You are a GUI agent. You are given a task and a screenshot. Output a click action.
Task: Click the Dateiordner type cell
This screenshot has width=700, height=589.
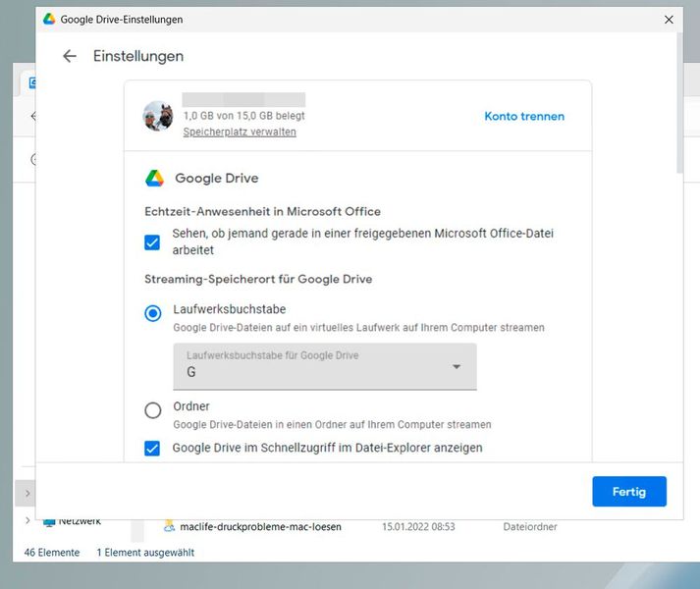pyautogui.click(x=530, y=527)
